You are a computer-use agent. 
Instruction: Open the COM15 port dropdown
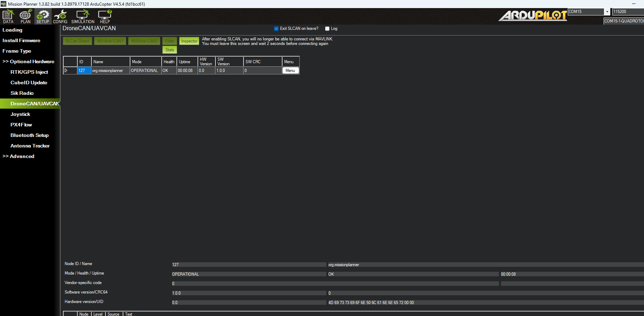click(607, 12)
